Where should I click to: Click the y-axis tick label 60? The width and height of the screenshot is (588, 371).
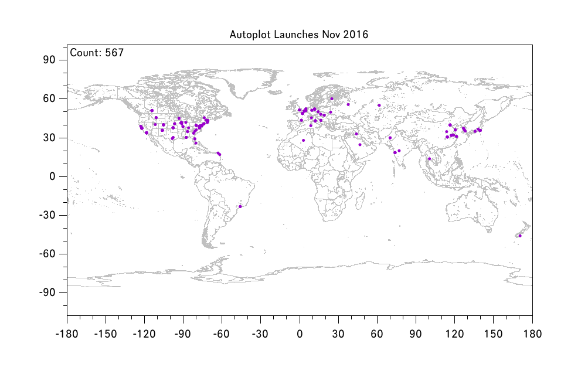pyautogui.click(x=49, y=98)
